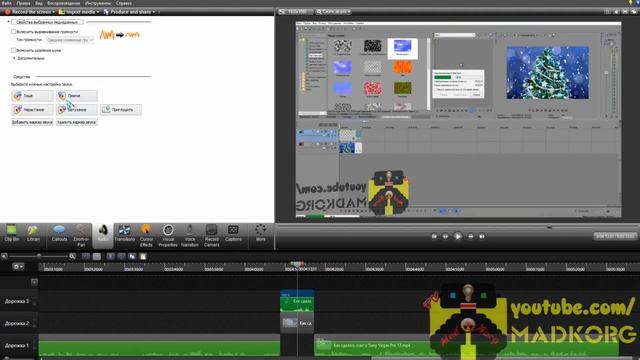Open the More tools tab

point(260,235)
